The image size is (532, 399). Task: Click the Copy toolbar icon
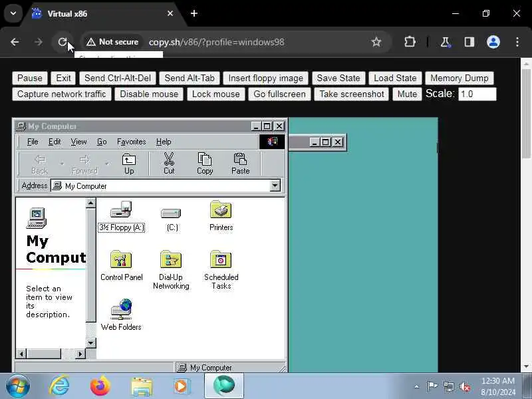click(205, 159)
